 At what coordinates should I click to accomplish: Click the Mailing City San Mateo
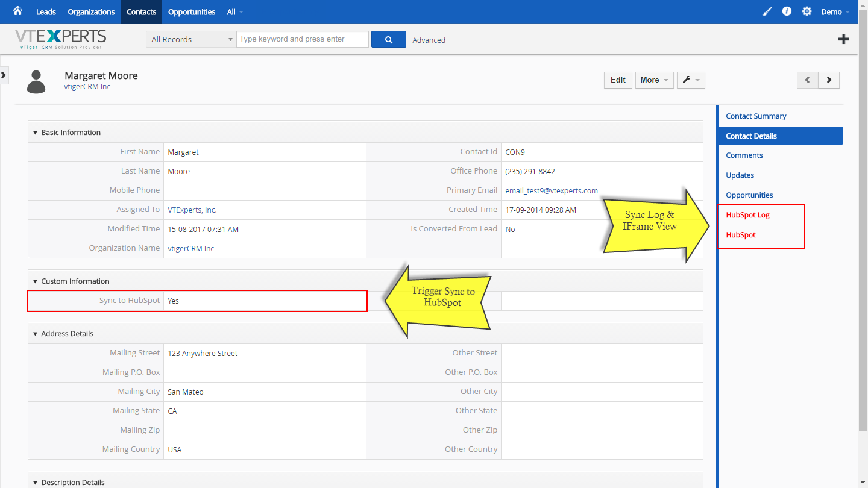(x=186, y=392)
